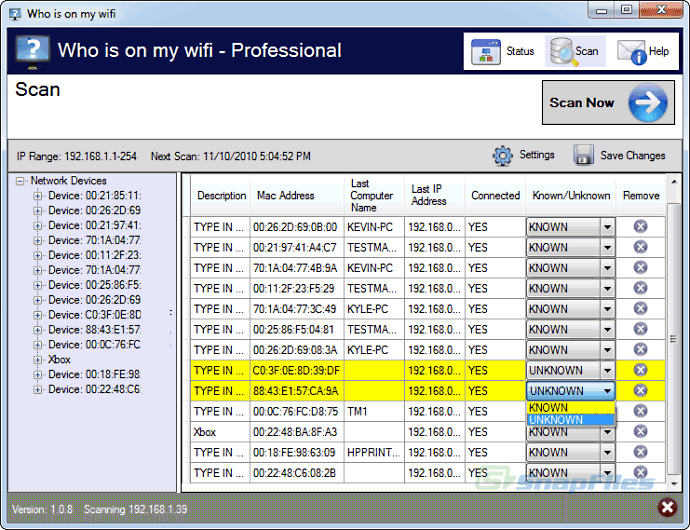
Task: Open Unknown dropdown for C0:3F:0E:8D:39:DF
Action: (607, 370)
